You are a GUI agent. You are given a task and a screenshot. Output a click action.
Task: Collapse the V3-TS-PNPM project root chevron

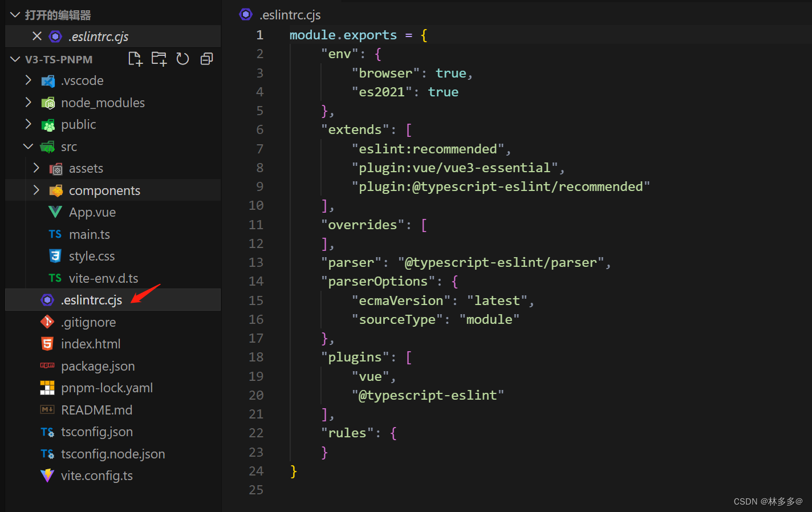pos(15,59)
